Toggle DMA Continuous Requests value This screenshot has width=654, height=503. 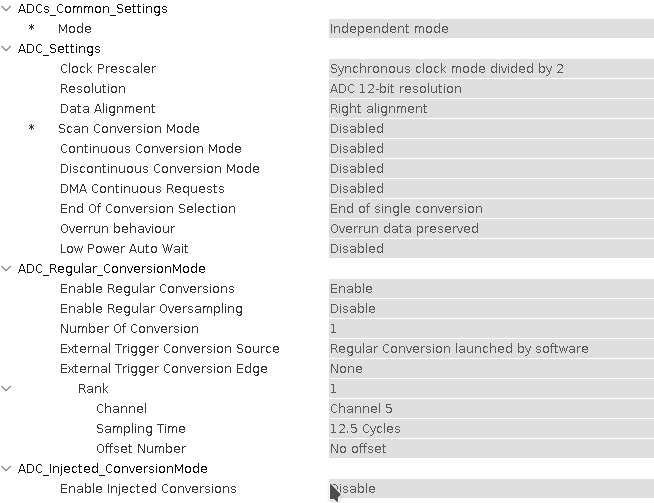click(x=490, y=189)
